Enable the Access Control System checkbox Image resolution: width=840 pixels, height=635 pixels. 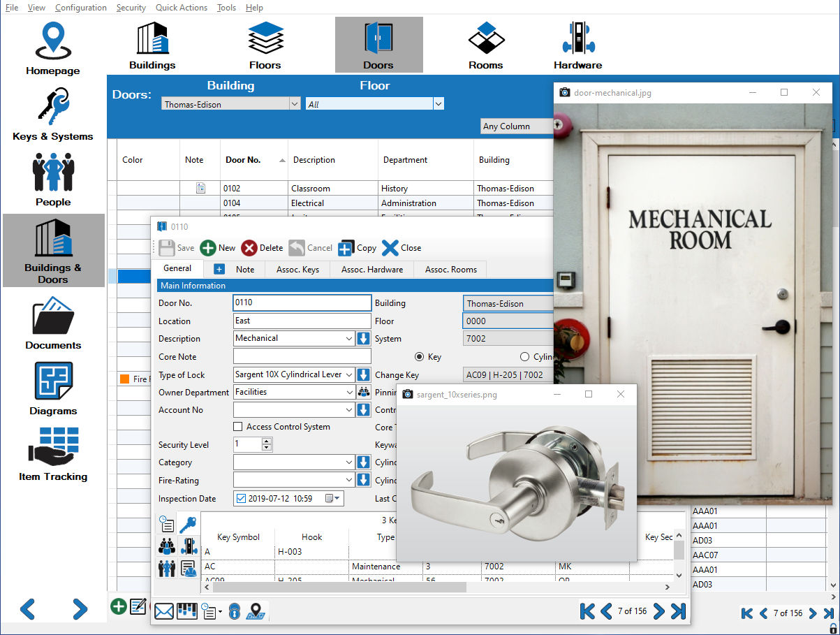(238, 427)
